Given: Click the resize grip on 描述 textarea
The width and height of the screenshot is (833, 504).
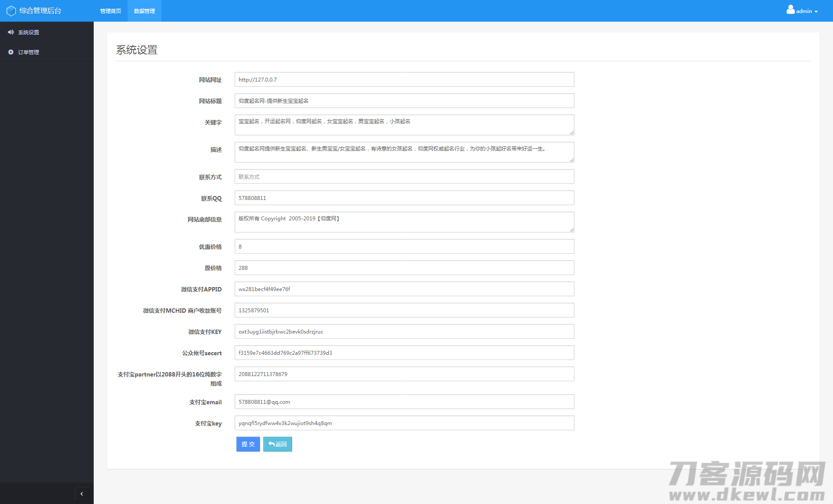Looking at the screenshot, I should tap(571, 160).
